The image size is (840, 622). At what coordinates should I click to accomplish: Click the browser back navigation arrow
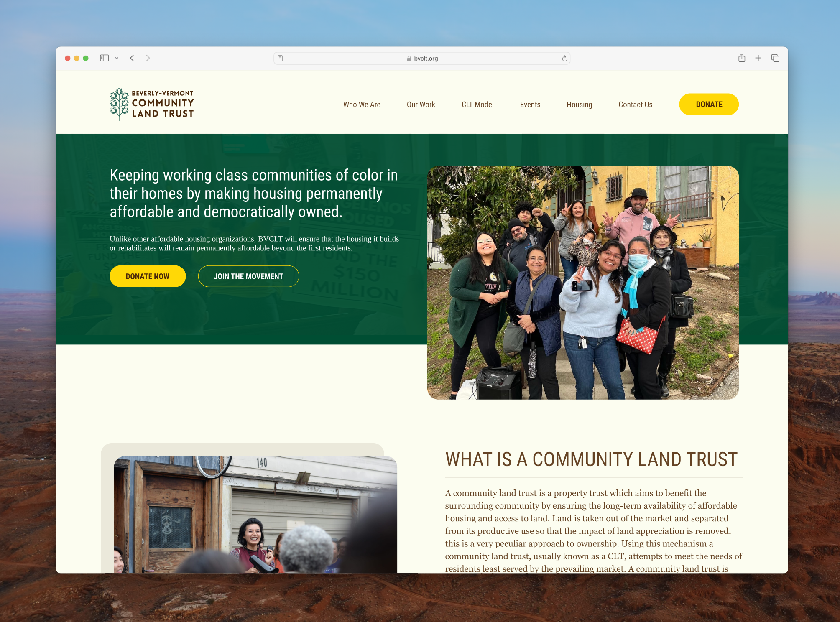pyautogui.click(x=132, y=58)
